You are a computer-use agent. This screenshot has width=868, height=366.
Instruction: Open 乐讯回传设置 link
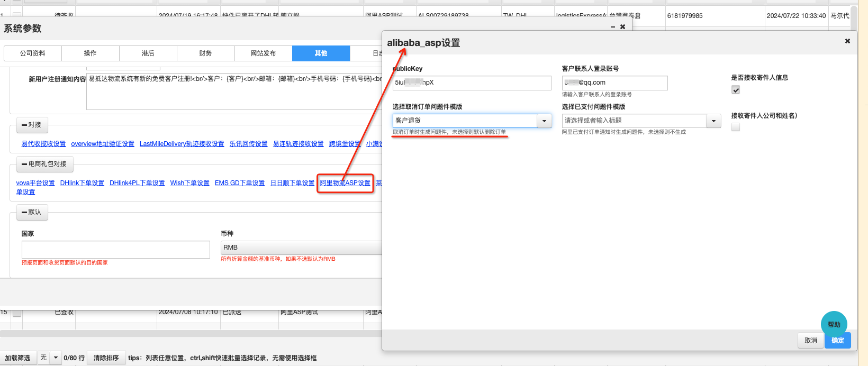click(249, 144)
